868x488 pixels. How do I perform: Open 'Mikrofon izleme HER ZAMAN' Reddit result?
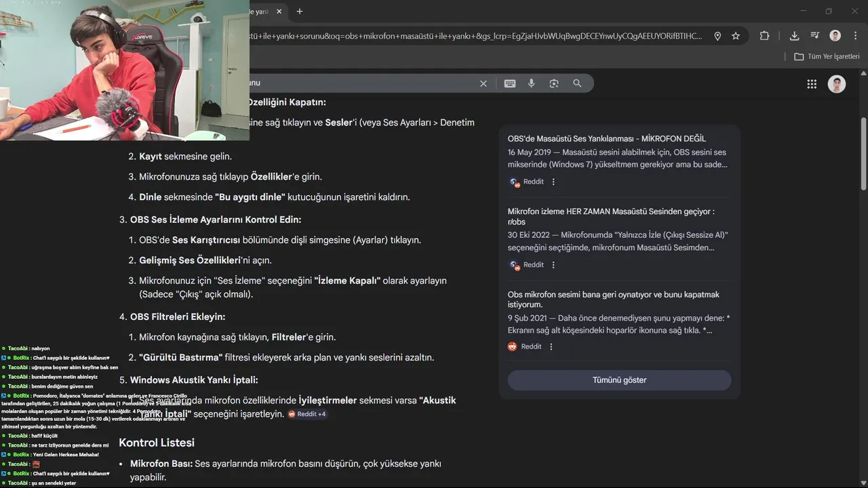click(611, 216)
